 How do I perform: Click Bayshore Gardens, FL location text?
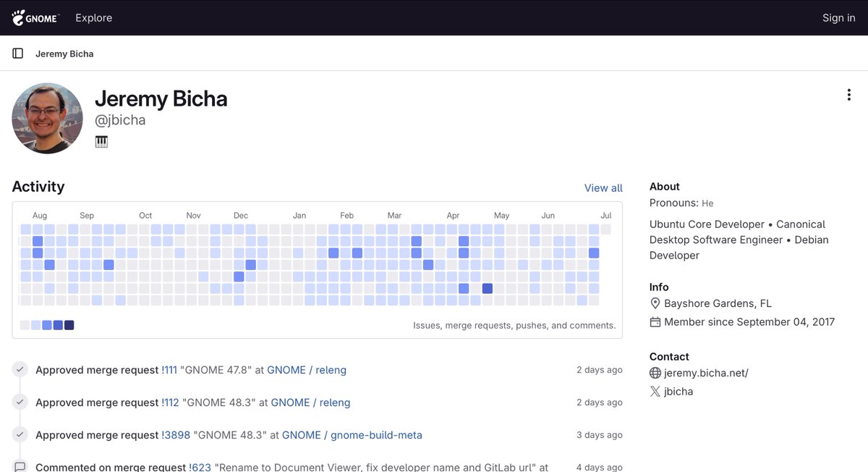(718, 303)
